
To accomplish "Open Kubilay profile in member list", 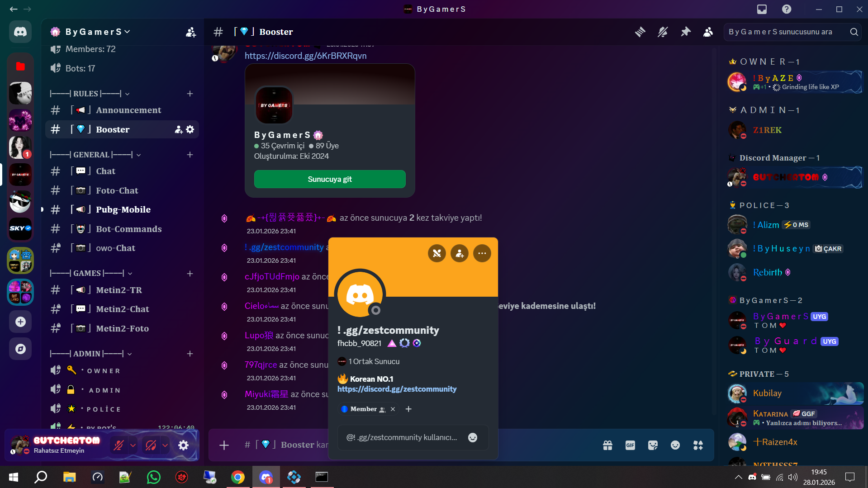I will pos(794,393).
